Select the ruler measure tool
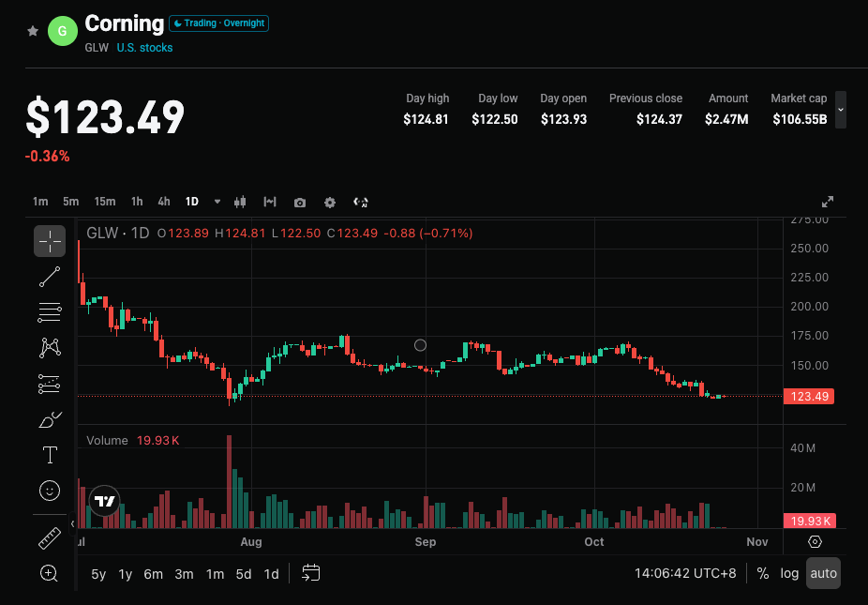 click(x=50, y=538)
